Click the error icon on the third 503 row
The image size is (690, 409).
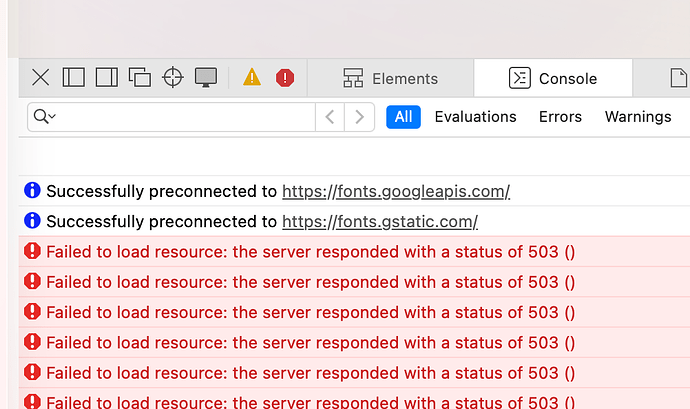click(x=32, y=311)
